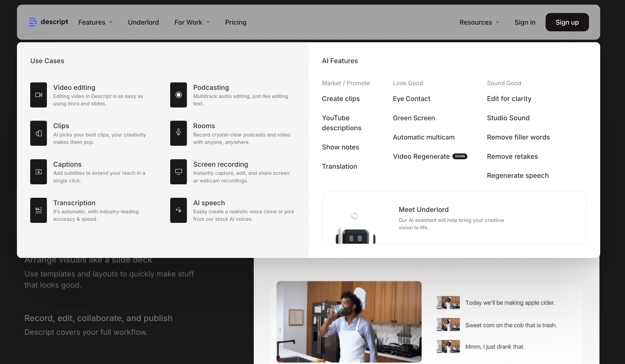Open Underlord in the navigation bar
This screenshot has height=364, width=625.
(x=143, y=22)
